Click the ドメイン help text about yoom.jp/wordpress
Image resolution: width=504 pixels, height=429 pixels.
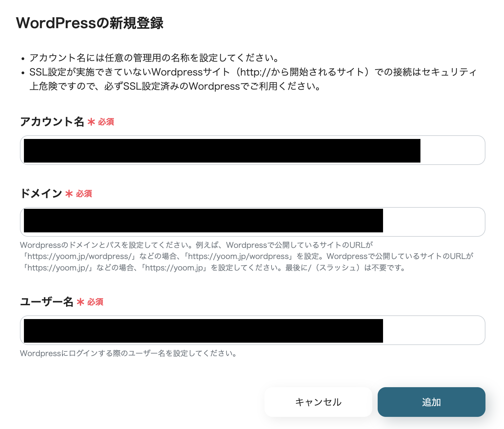coord(247,256)
